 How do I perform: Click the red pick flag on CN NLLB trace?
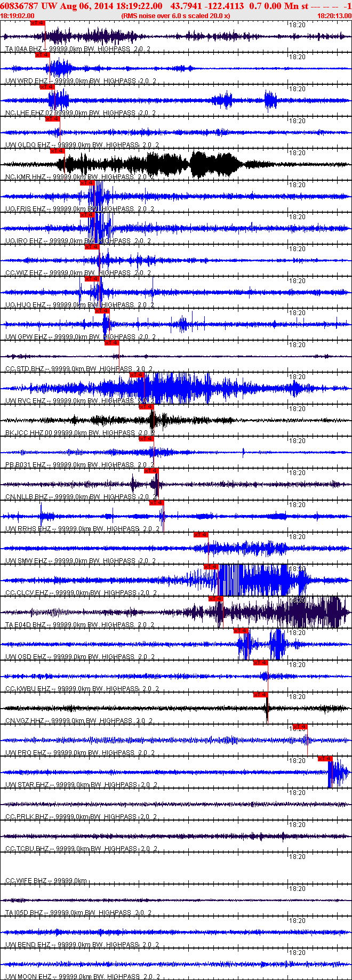151,471
